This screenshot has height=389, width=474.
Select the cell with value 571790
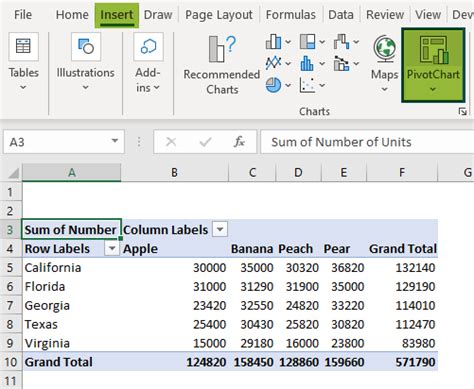click(x=402, y=362)
